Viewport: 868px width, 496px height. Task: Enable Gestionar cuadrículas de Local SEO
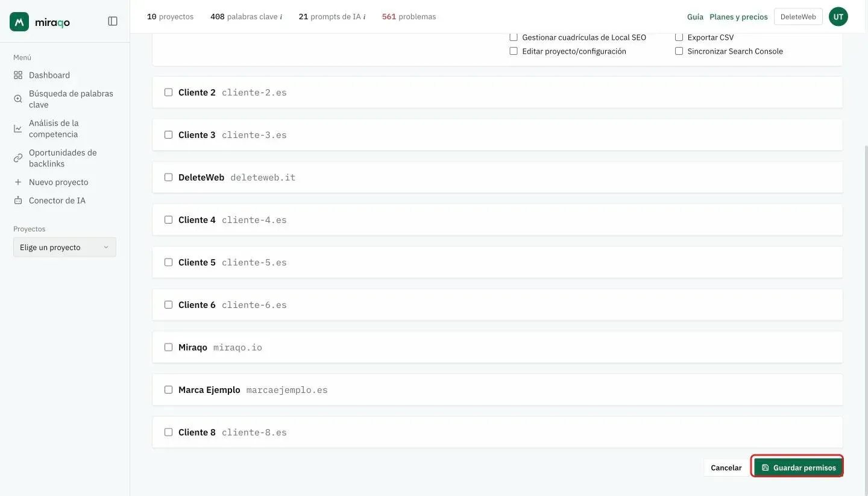(x=514, y=37)
